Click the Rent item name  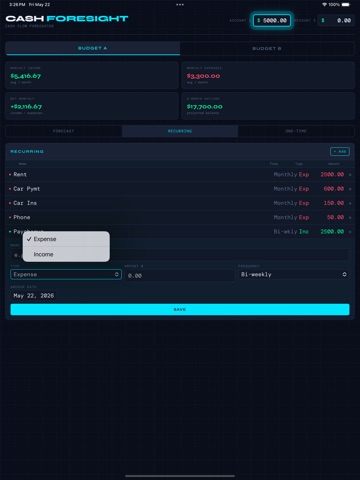(20, 174)
